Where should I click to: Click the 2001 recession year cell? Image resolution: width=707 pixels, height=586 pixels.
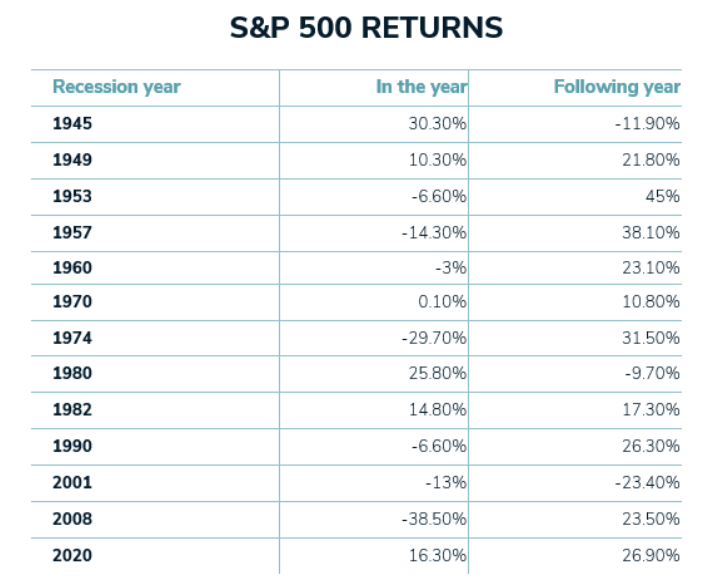(x=72, y=482)
